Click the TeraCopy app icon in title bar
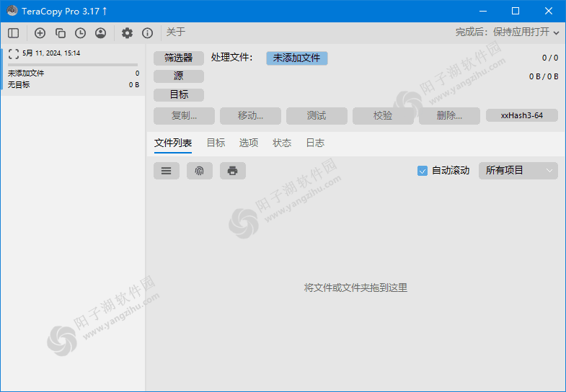The width and height of the screenshot is (566, 392). (x=12, y=11)
